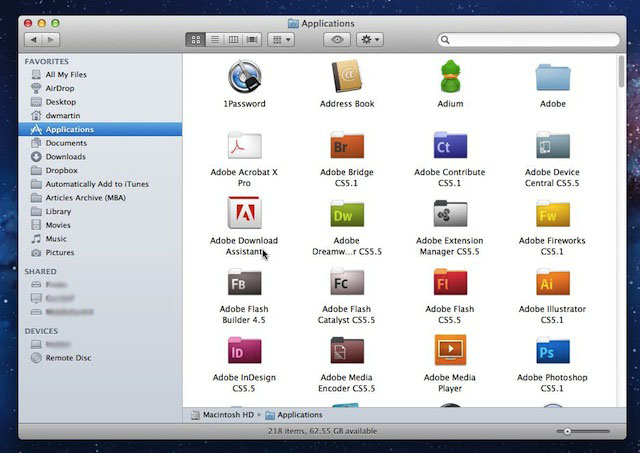
Task: Open the 1Password application icon
Action: (244, 77)
